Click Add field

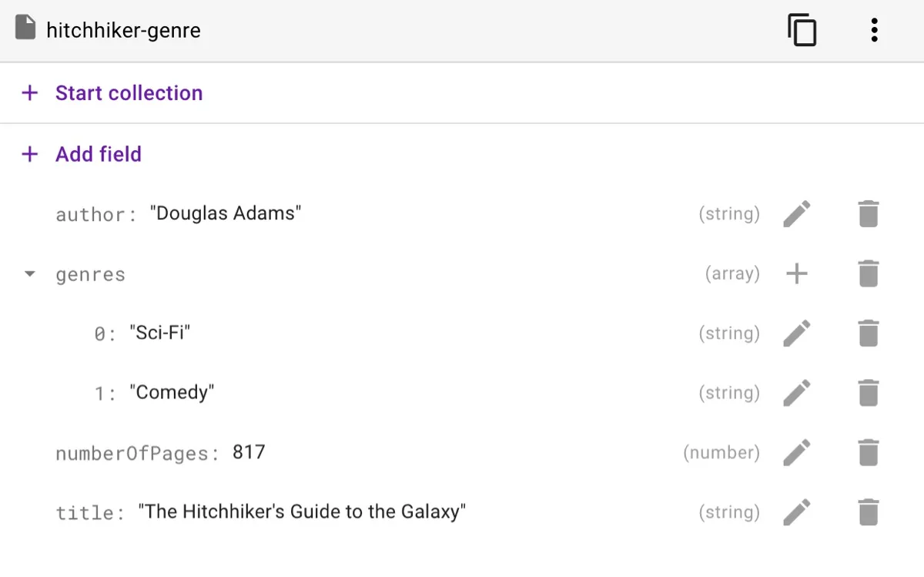[x=98, y=154]
